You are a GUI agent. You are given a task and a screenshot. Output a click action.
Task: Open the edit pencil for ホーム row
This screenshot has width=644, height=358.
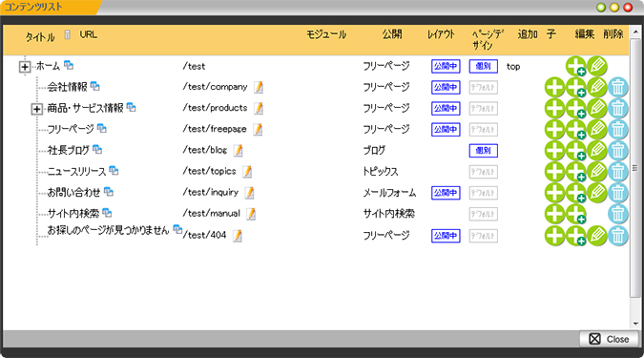point(597,66)
